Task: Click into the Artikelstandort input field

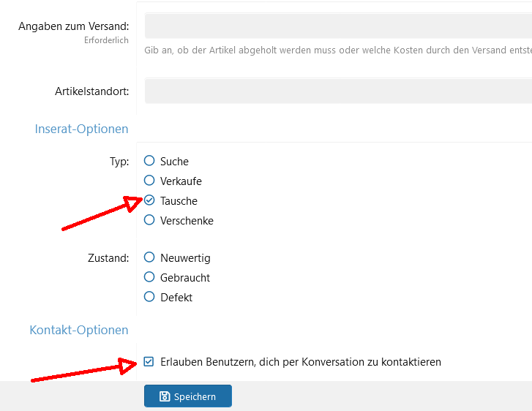Action: pyautogui.click(x=338, y=91)
